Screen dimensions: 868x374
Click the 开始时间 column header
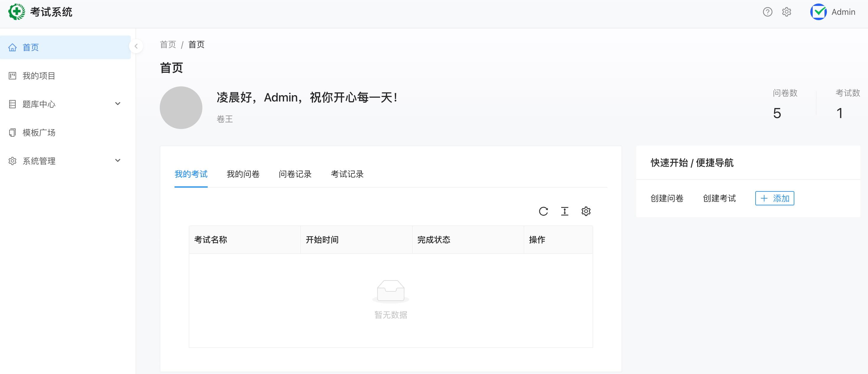coord(356,240)
